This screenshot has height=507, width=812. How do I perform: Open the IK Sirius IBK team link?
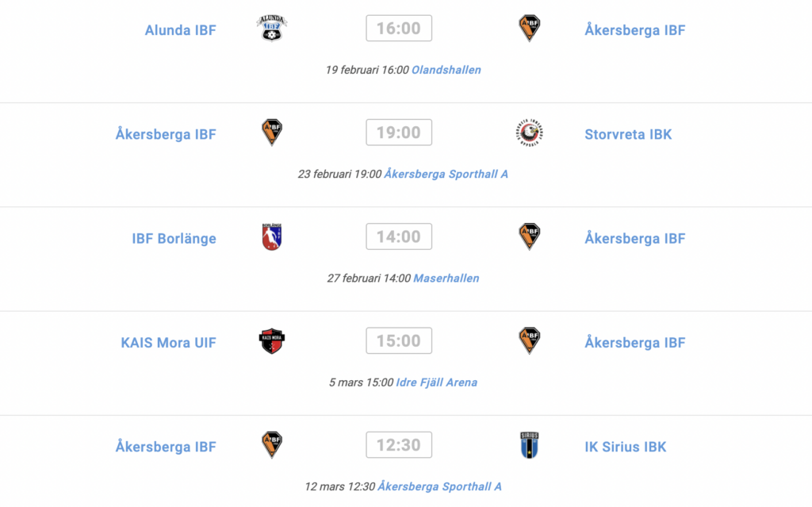point(626,447)
